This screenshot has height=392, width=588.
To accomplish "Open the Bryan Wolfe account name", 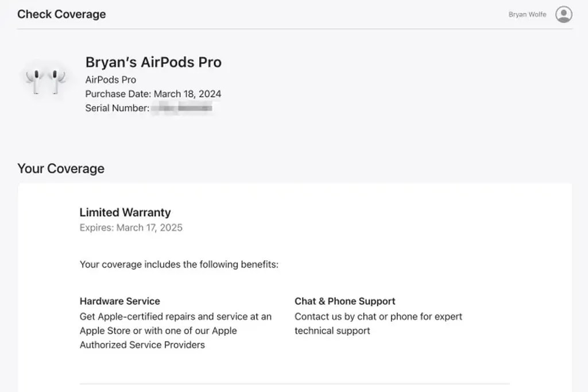I will point(527,14).
